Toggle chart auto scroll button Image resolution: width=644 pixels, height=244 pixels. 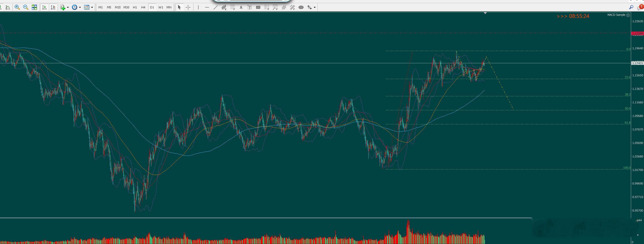44,7
